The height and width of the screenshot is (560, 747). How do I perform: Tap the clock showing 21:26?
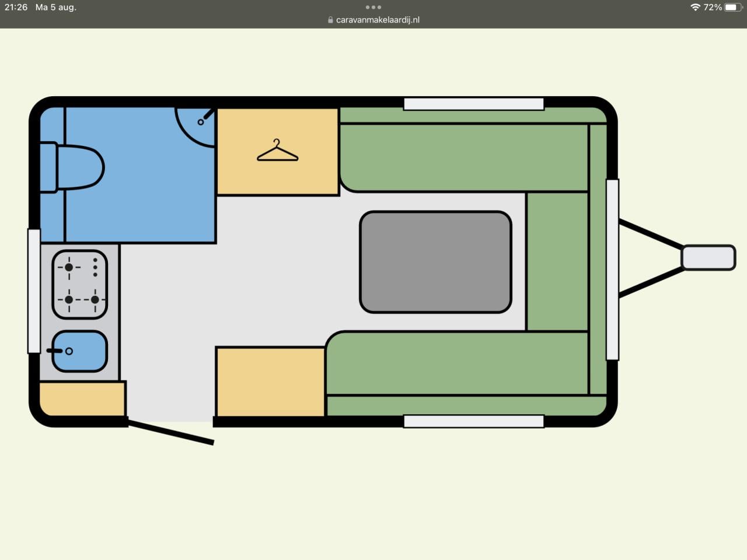click(16, 7)
